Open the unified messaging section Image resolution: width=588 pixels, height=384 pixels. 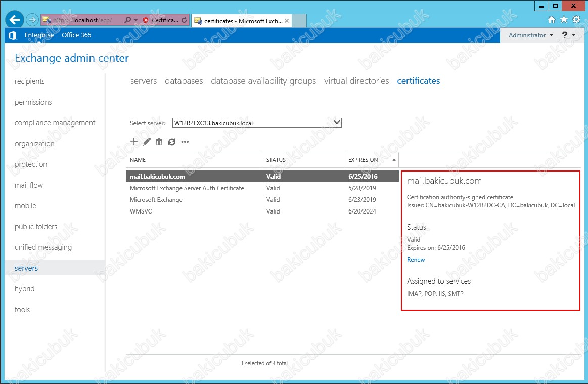(x=43, y=247)
